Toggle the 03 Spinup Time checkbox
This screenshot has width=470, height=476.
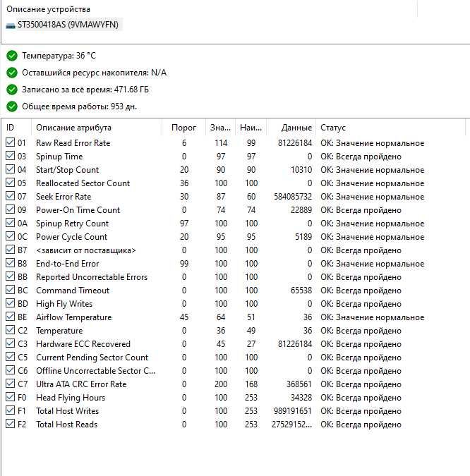coord(10,156)
